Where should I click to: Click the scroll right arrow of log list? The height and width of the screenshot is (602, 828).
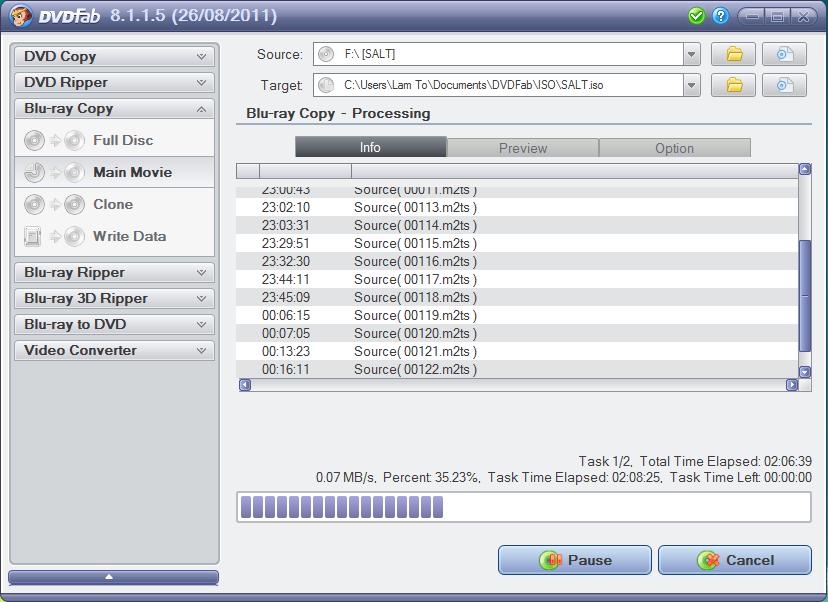tap(792, 385)
